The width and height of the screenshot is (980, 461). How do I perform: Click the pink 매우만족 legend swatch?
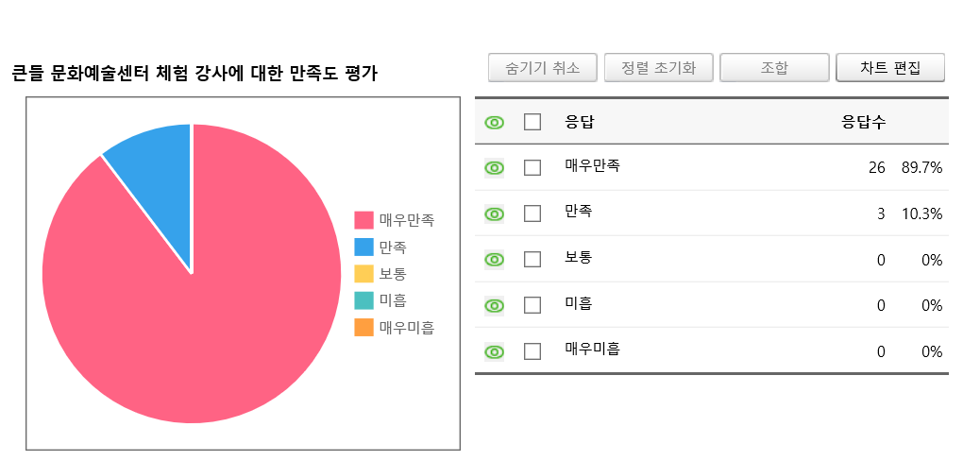click(x=363, y=220)
